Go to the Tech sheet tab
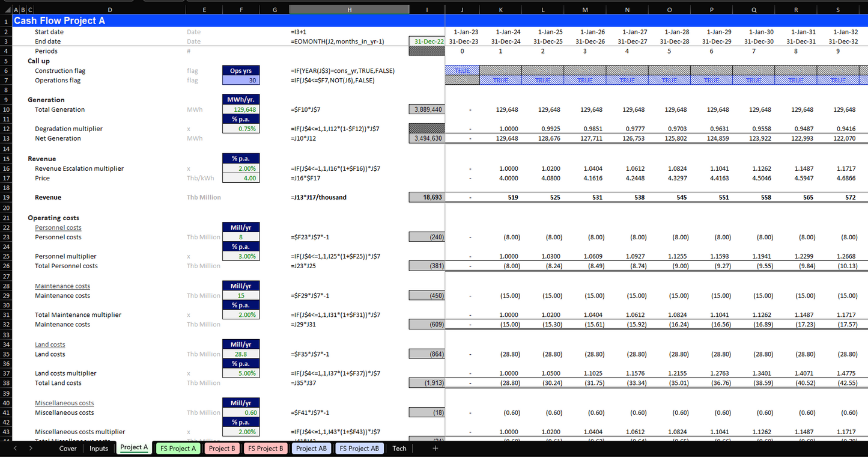The width and height of the screenshot is (868, 457). tap(399, 449)
